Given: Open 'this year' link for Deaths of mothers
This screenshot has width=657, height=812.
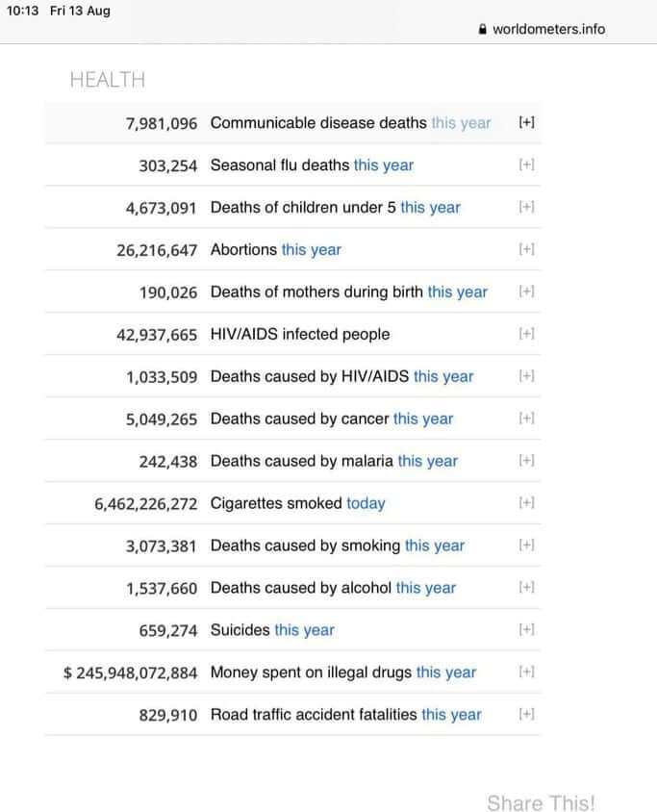Looking at the screenshot, I should [x=457, y=292].
